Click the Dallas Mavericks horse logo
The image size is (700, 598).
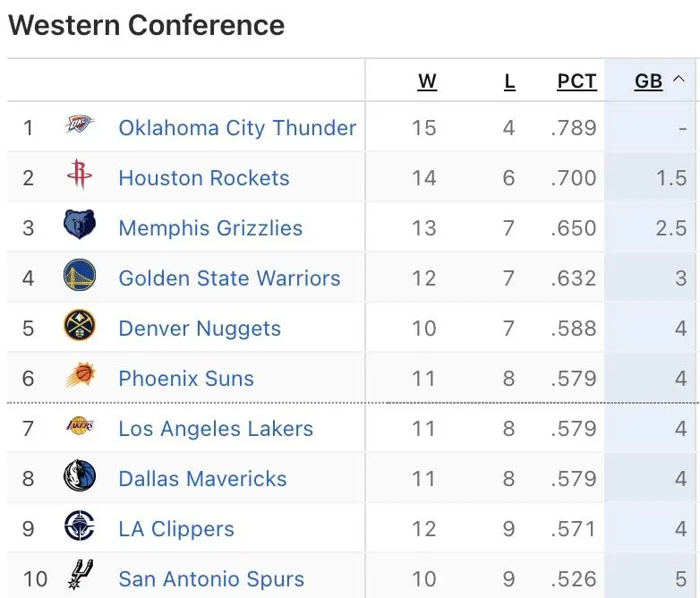80,475
